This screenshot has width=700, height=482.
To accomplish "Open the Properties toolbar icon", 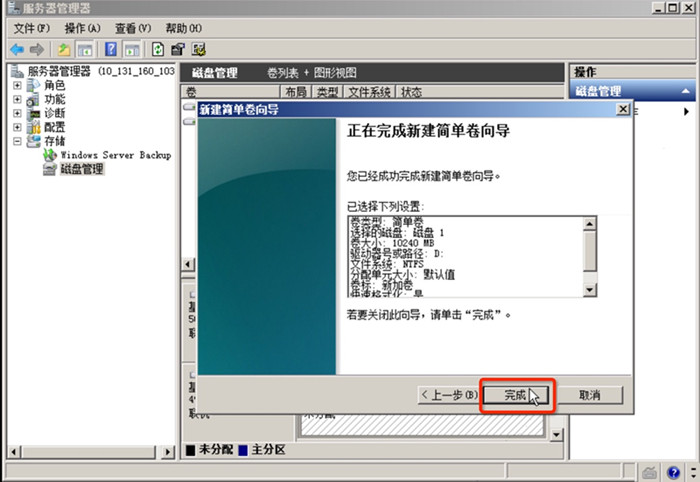I will (x=178, y=49).
